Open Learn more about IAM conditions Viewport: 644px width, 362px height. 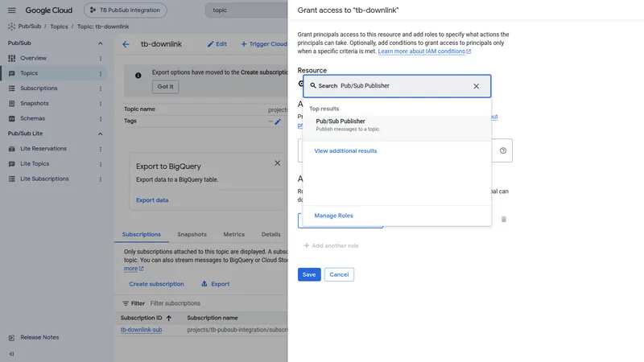[424, 51]
